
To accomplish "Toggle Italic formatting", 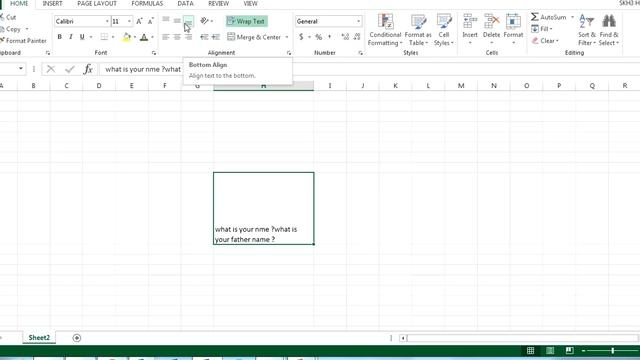I will [71, 37].
